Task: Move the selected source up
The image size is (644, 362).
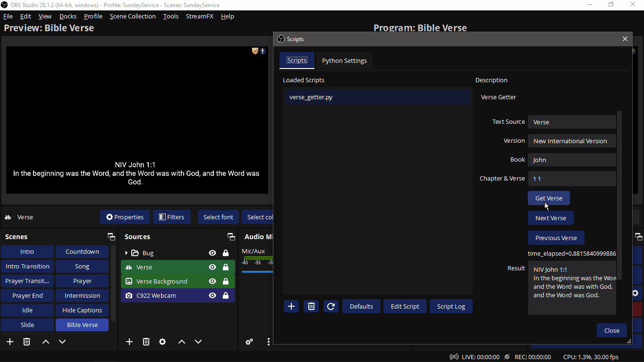Action: [182, 342]
